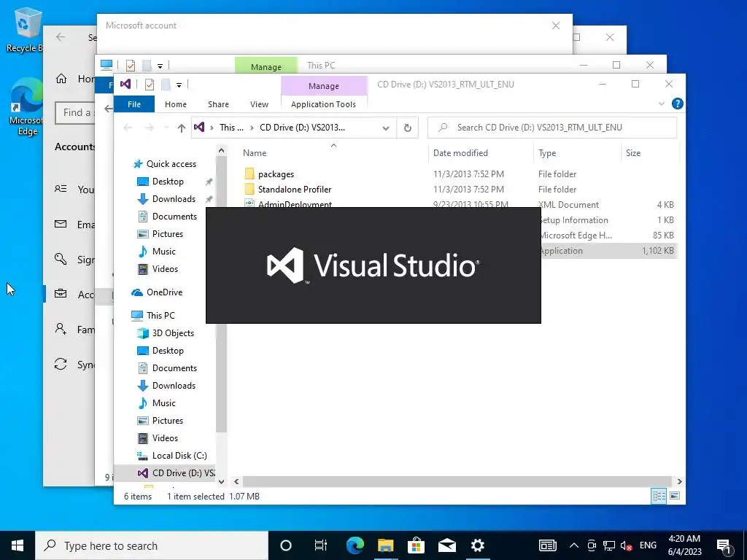Open the Share ribbon tab
The image size is (747, 560).
pyautogui.click(x=218, y=104)
